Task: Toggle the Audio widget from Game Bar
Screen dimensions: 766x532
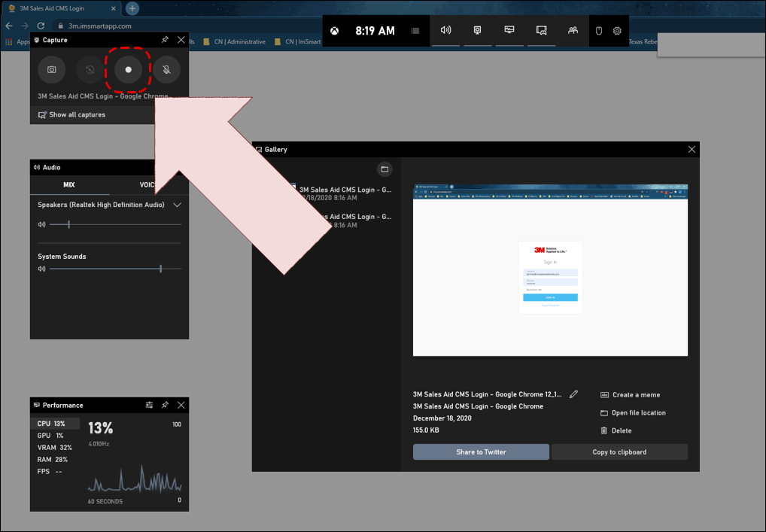Action: point(445,30)
